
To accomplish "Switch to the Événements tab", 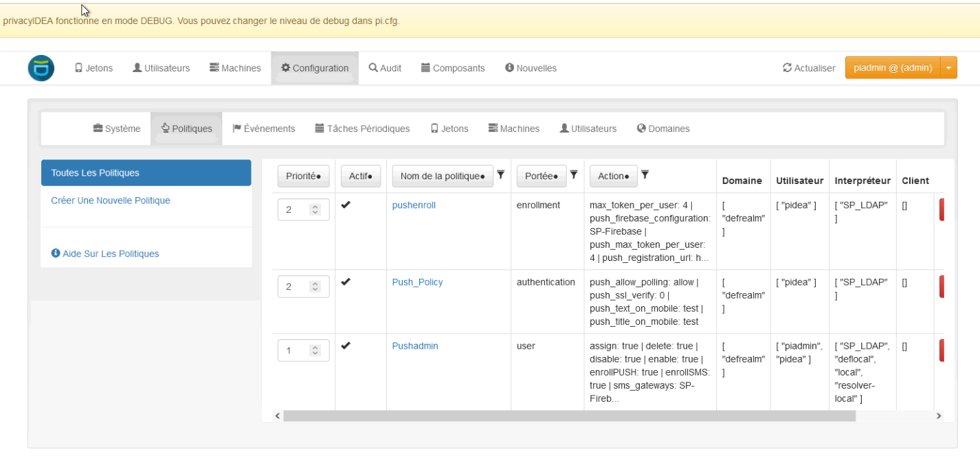I will pyautogui.click(x=264, y=128).
